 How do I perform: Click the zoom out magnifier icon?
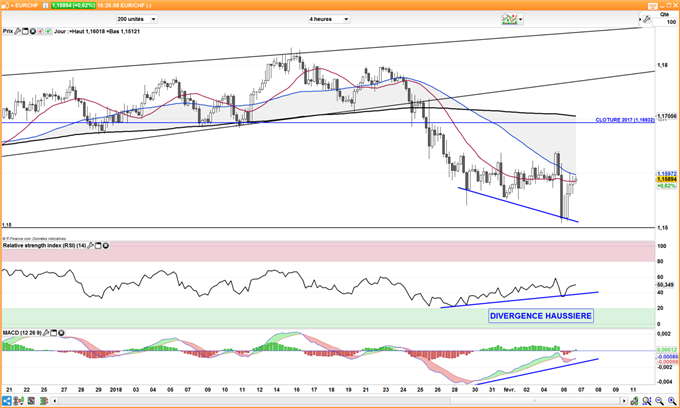click(x=659, y=401)
